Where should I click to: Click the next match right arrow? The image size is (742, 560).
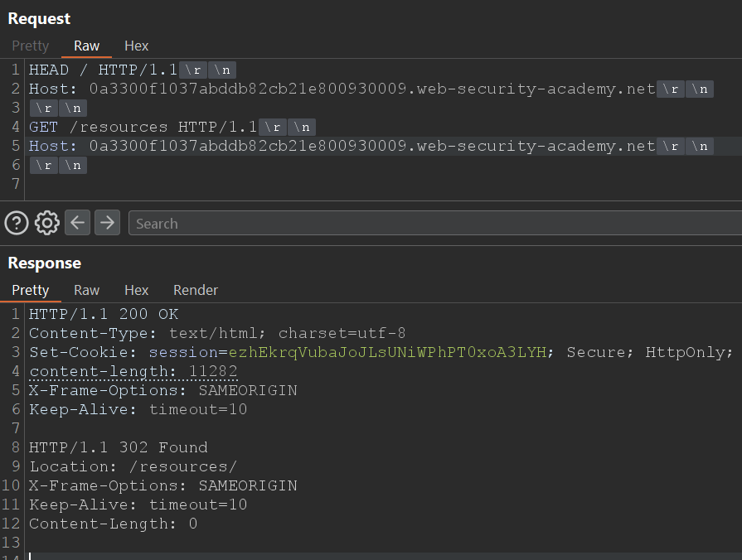pyautogui.click(x=108, y=223)
